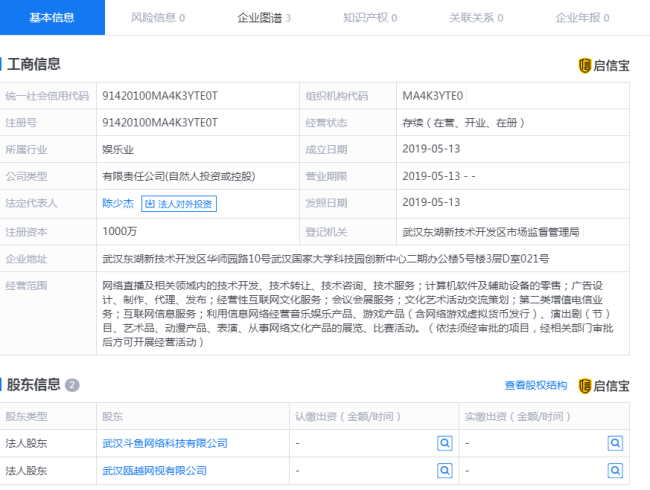
Task: Open the 基本信息 tab
Action: pos(52,17)
